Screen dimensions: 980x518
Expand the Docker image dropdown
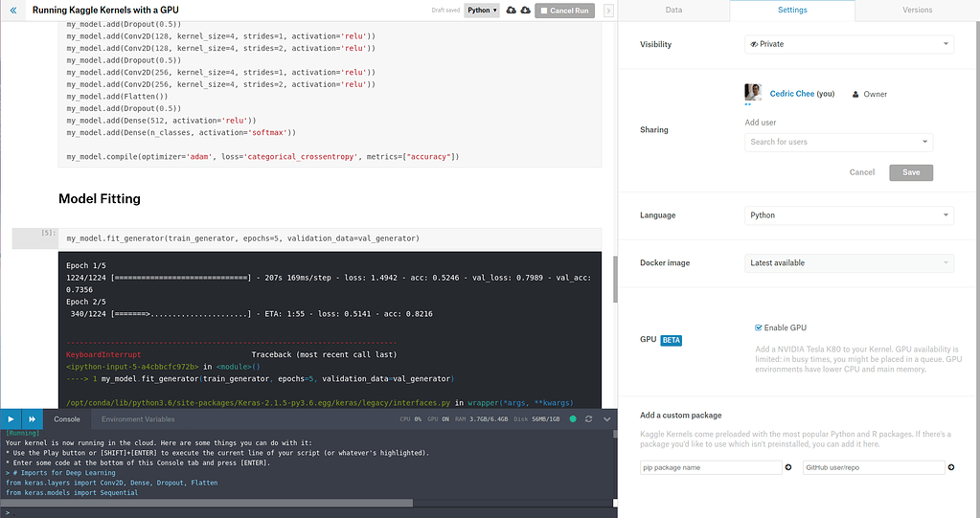coord(849,262)
